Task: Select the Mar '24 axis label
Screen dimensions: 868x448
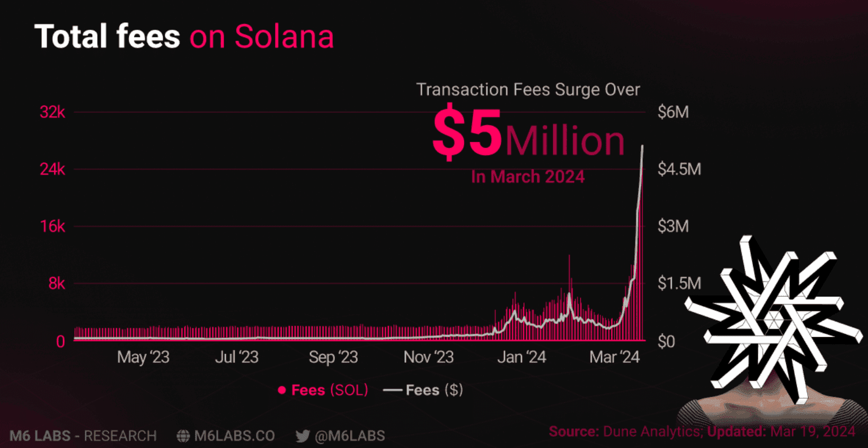Action: pos(615,357)
